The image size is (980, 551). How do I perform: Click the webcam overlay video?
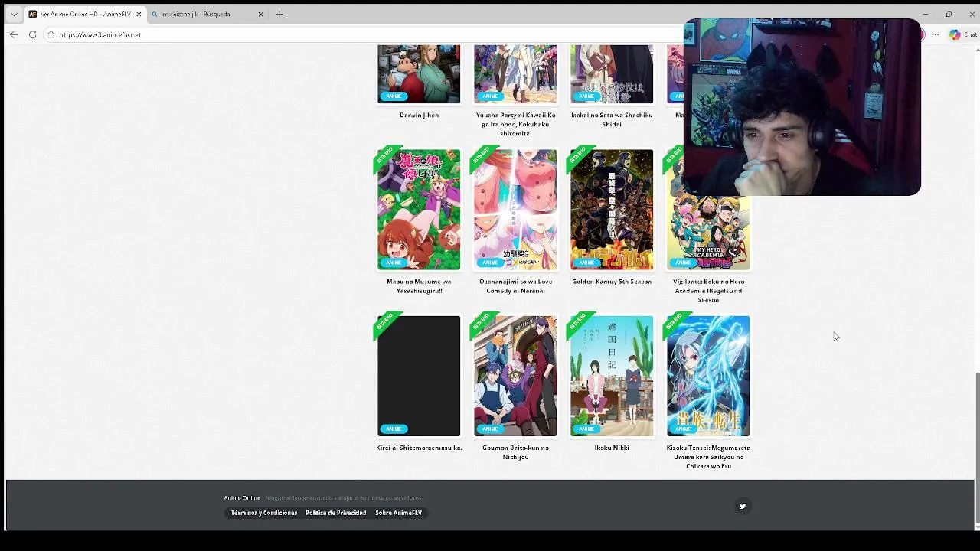(802, 107)
